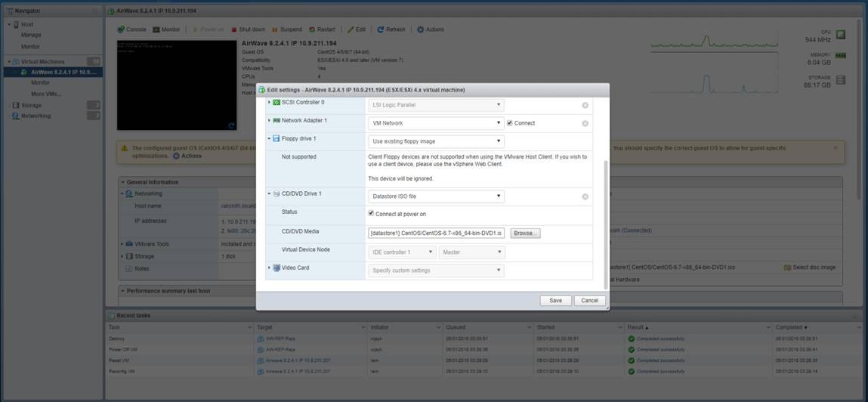Click the Floppy drive 1 disk icon
The image size is (868, 402).
[x=276, y=138]
